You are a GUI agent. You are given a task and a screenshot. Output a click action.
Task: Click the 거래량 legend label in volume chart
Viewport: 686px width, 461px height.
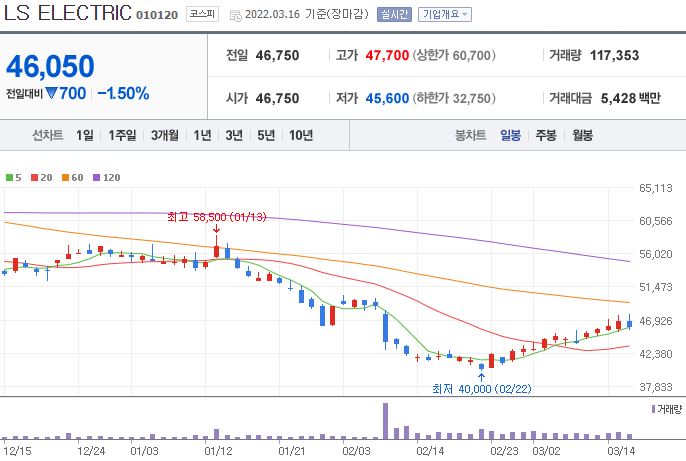click(x=669, y=409)
